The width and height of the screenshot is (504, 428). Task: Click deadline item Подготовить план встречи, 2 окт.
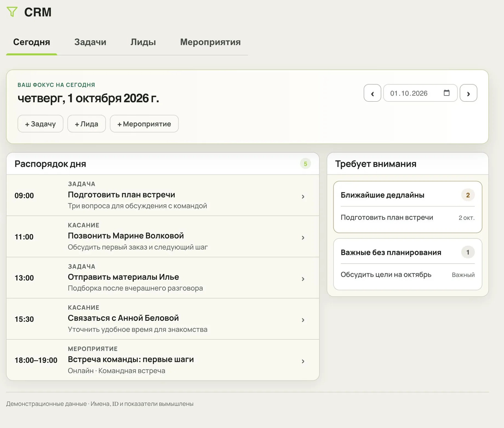(408, 218)
